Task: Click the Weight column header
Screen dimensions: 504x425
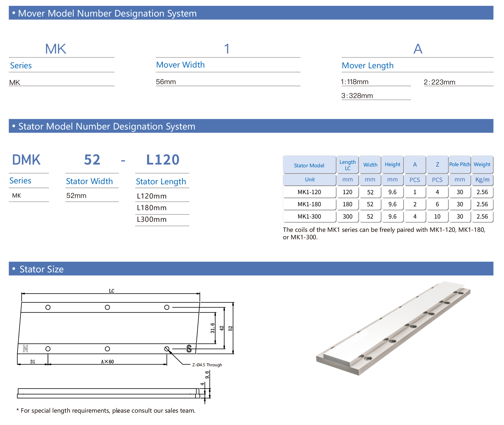Action: tap(482, 164)
